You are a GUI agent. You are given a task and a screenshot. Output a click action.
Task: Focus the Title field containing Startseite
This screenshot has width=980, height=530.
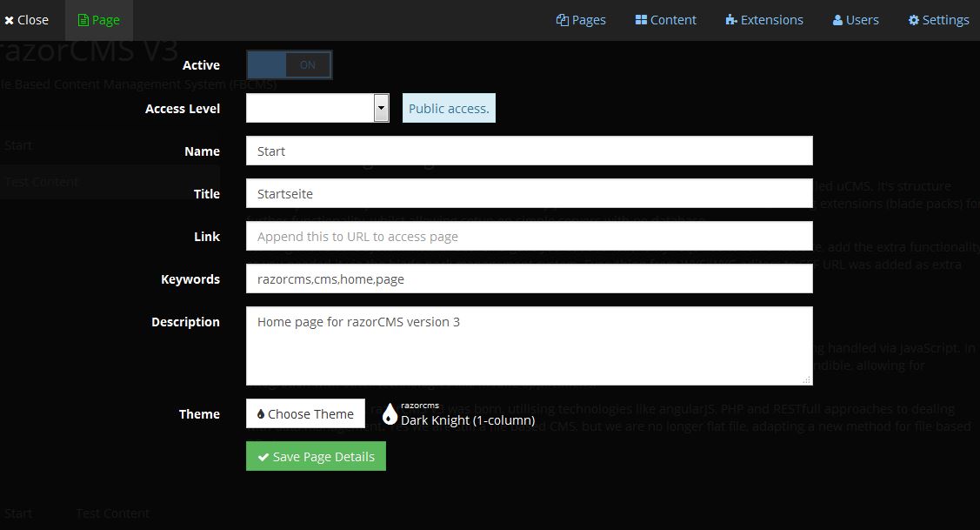530,193
